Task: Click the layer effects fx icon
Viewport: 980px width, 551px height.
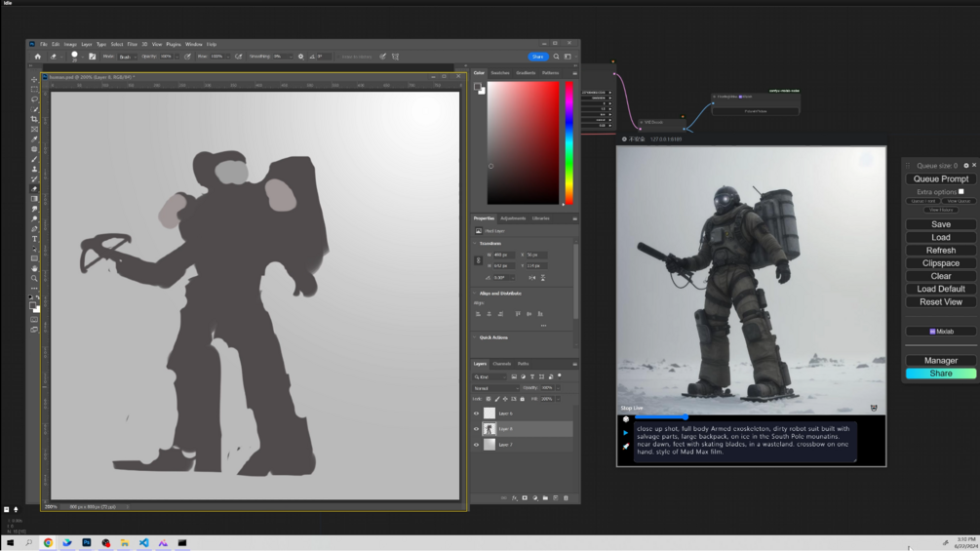Action: pyautogui.click(x=515, y=498)
